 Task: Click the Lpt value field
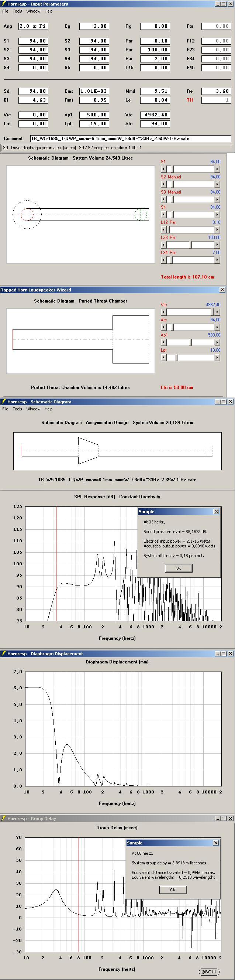(94, 124)
